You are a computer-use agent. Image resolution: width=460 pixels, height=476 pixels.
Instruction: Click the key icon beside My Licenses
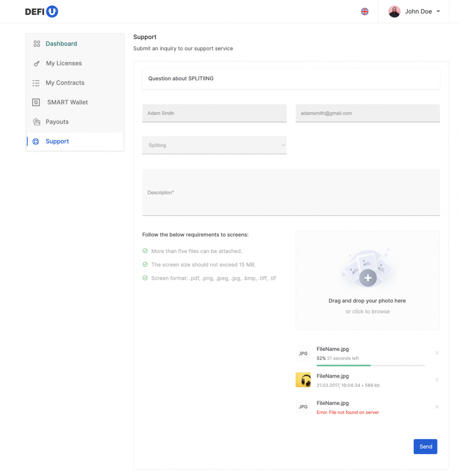click(x=37, y=63)
